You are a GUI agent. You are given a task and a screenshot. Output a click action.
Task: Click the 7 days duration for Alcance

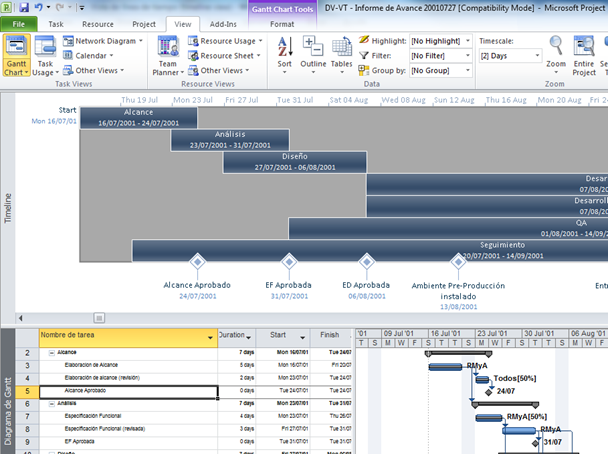coord(247,352)
